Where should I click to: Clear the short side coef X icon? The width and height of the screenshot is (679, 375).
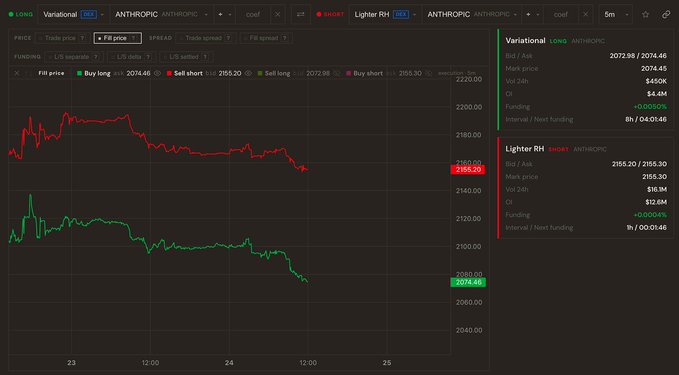(x=585, y=14)
